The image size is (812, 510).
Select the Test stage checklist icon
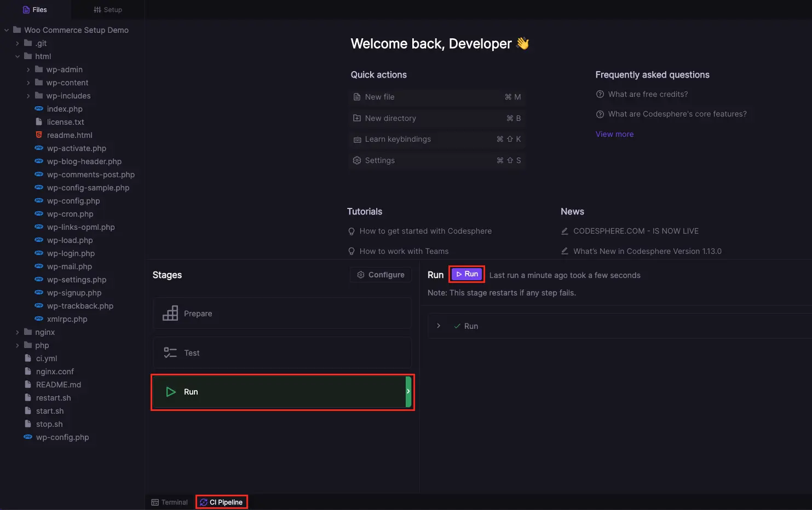tap(170, 352)
